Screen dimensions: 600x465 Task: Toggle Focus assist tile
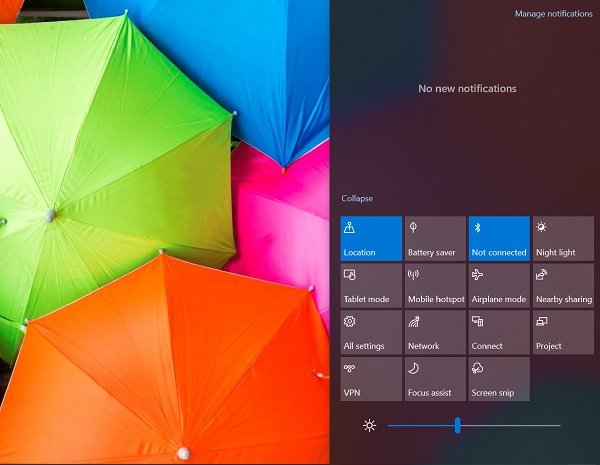tap(435, 379)
